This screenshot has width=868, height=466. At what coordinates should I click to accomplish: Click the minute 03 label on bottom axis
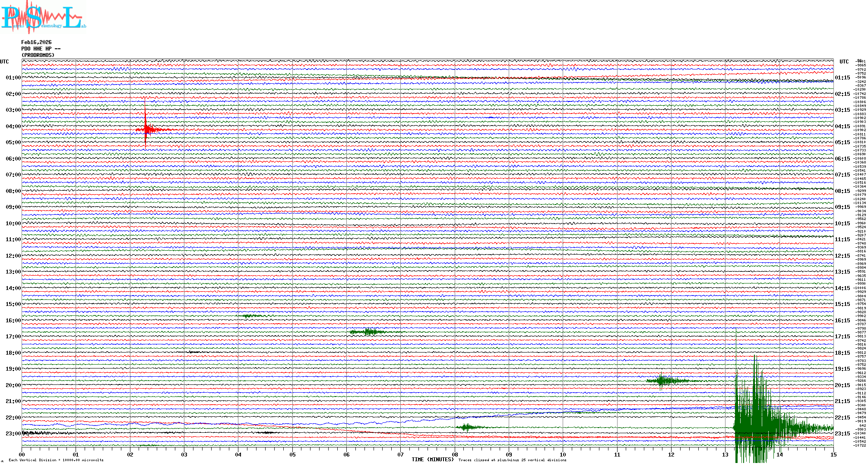click(x=184, y=454)
